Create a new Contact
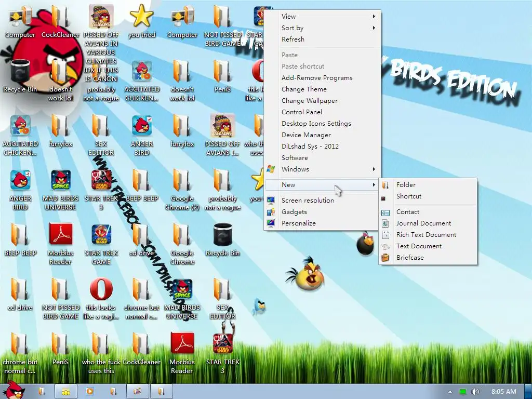This screenshot has height=399, width=532. click(428, 212)
